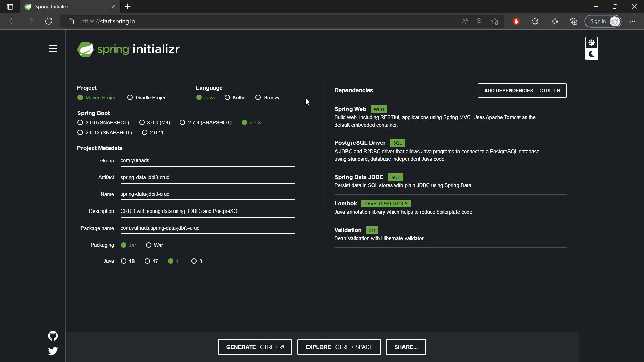
Task: Open a new browser tab
Action: click(128, 7)
